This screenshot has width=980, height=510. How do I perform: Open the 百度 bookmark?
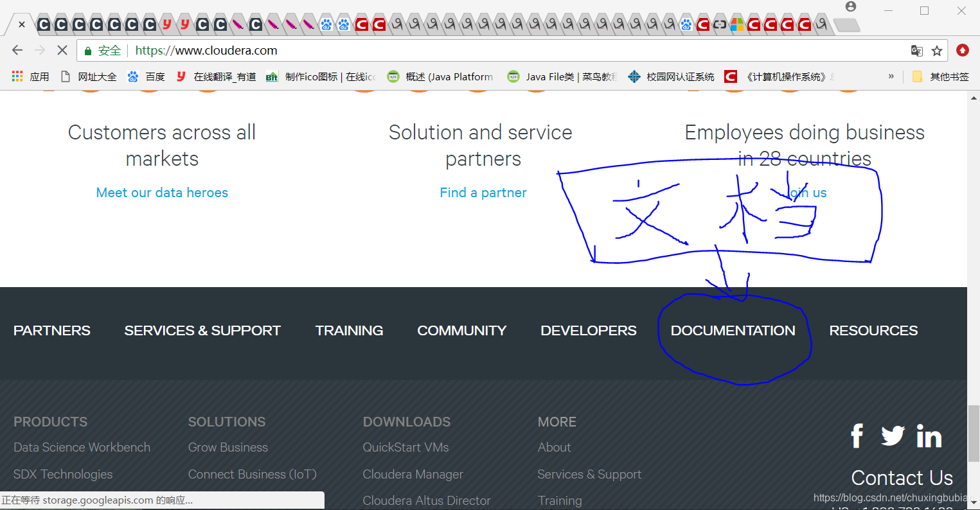coord(147,76)
